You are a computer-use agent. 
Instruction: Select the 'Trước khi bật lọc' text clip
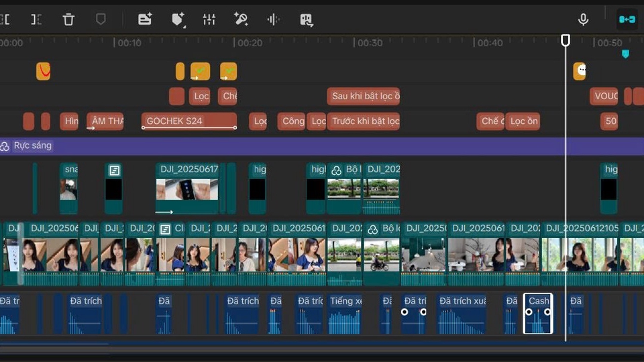364,121
